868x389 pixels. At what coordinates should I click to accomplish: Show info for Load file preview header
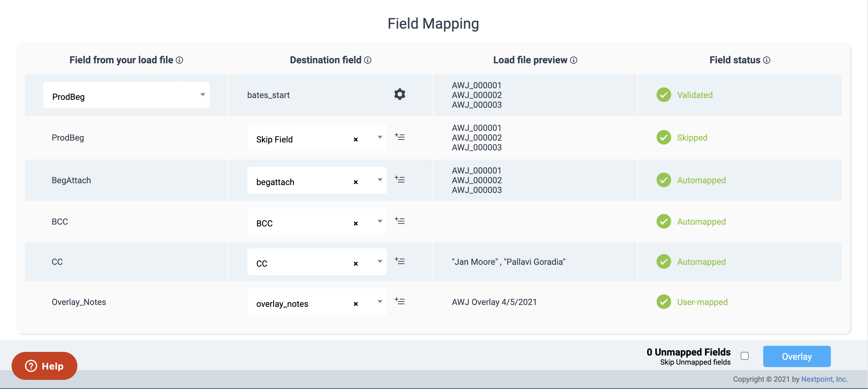[x=573, y=60]
